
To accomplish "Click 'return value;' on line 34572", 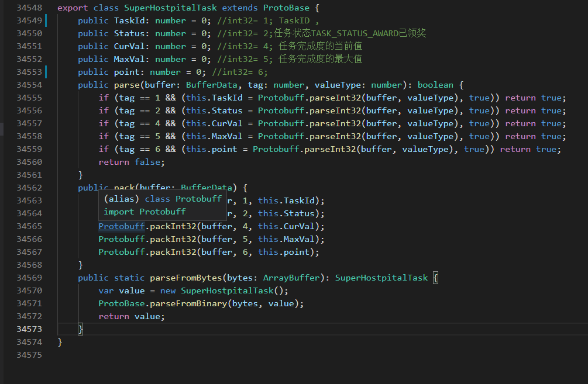I will [132, 317].
